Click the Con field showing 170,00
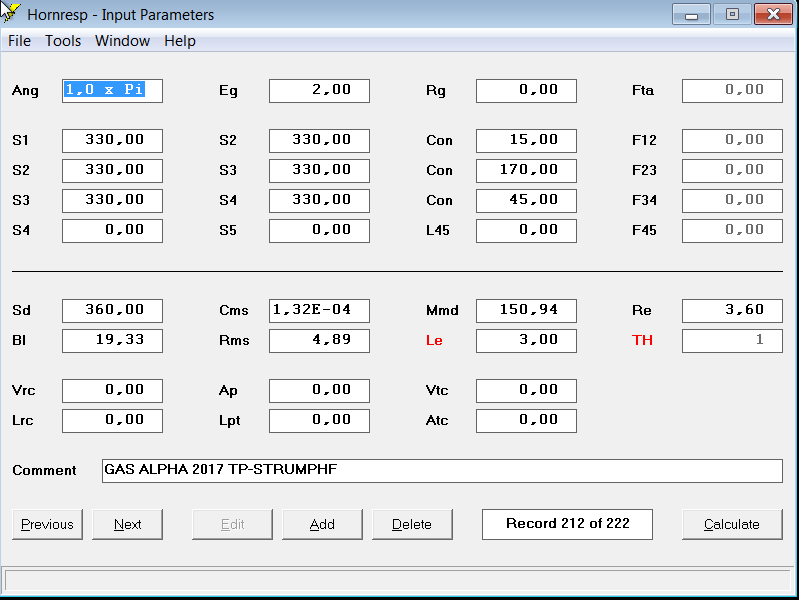 [526, 171]
